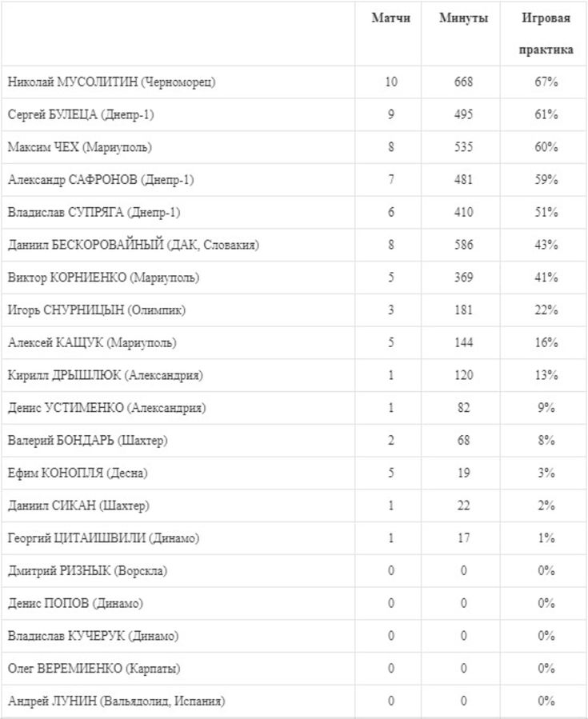Click the Игровая практика column header
Screen dimensions: 588x719
click(546, 33)
